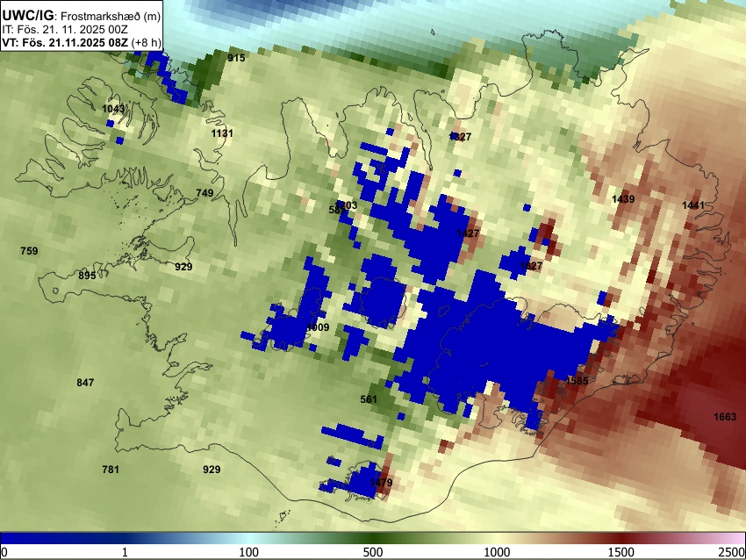
Task: Click the color scale legend bar
Action: tap(373, 538)
